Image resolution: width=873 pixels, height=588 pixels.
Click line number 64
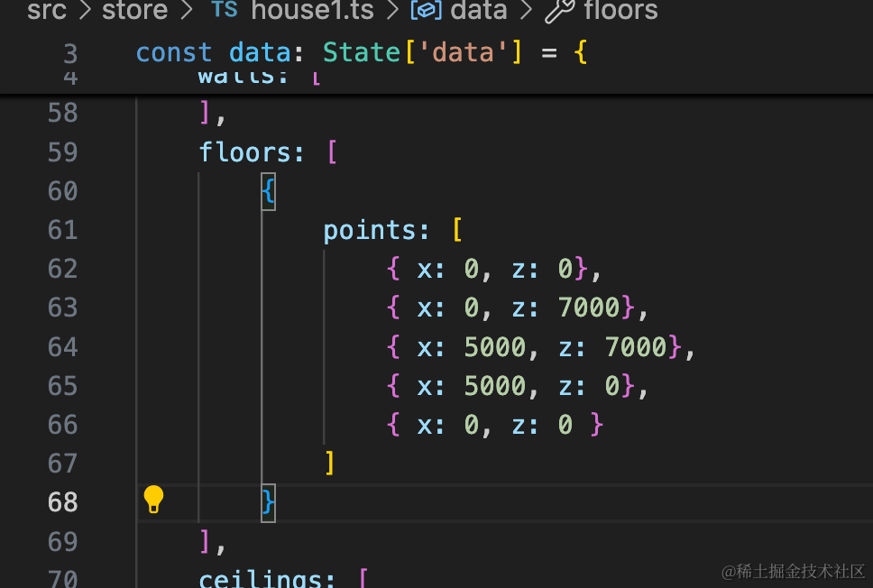(62, 347)
